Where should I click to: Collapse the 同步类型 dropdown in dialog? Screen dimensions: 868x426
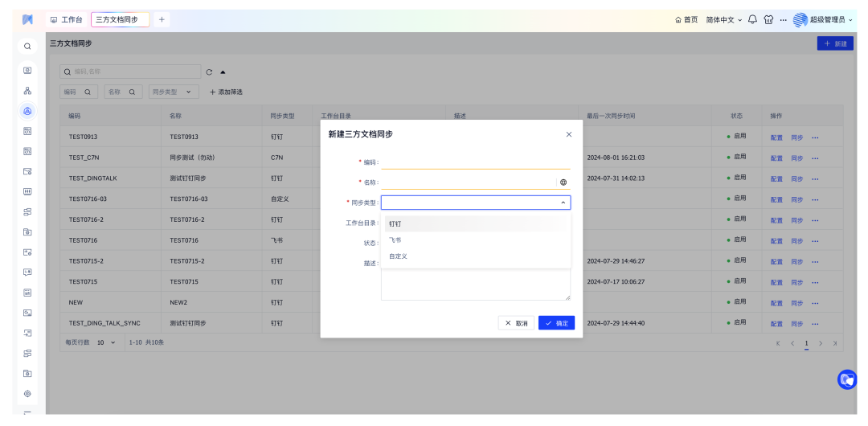563,203
